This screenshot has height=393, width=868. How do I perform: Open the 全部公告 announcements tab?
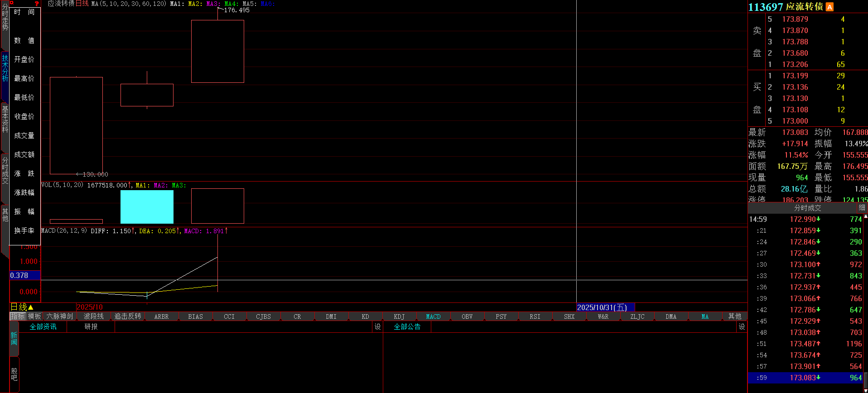407,327
